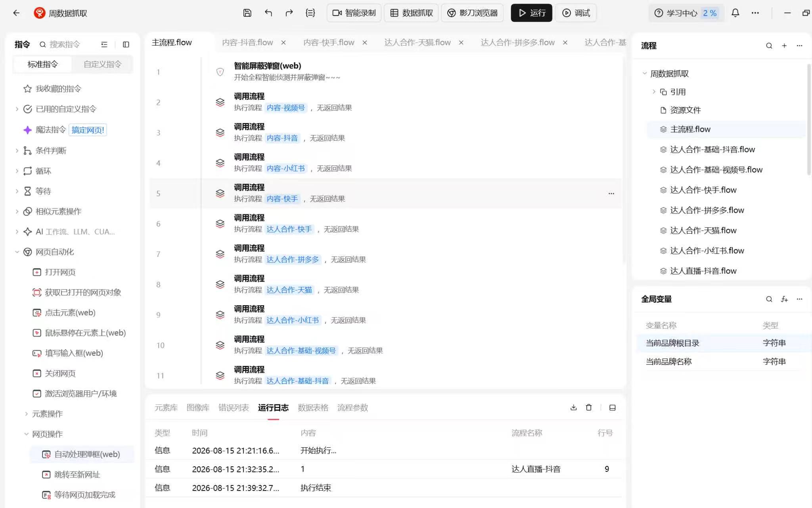The width and height of the screenshot is (812, 508).
Task: Open the notifications bell
Action: (x=735, y=13)
